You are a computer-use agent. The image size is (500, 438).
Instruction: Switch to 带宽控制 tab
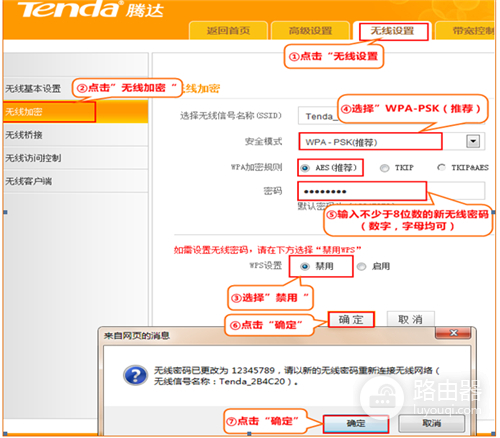465,31
